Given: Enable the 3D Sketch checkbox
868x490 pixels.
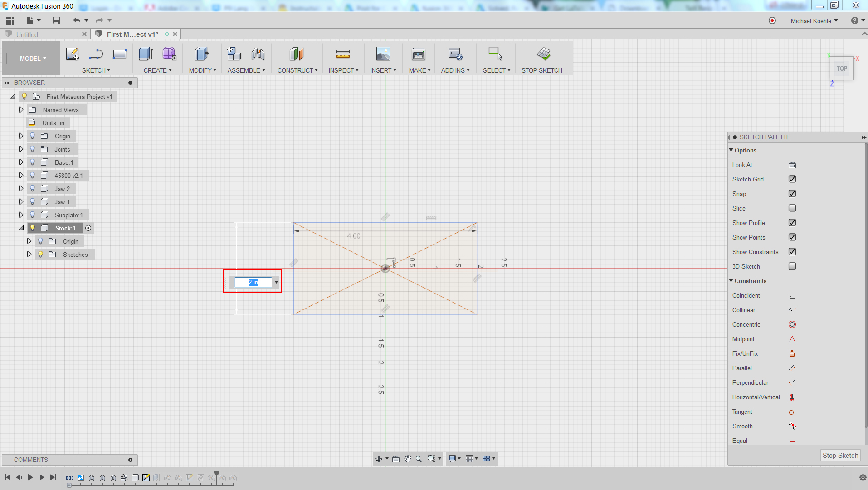Looking at the screenshot, I should [792, 266].
